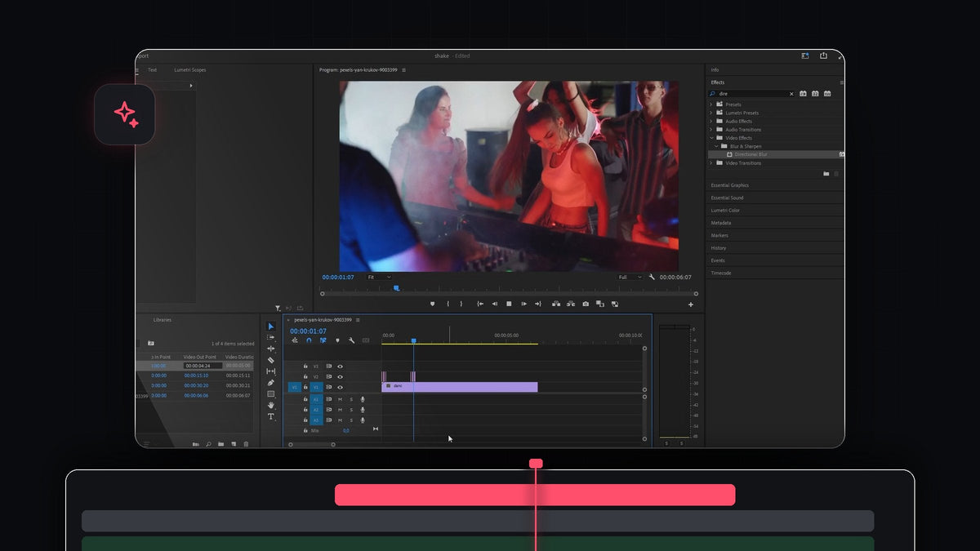Click the timeline Add Marker icon

pos(337,340)
